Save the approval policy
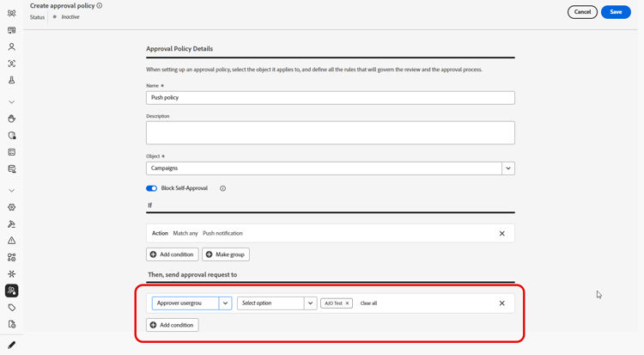 pyautogui.click(x=616, y=12)
